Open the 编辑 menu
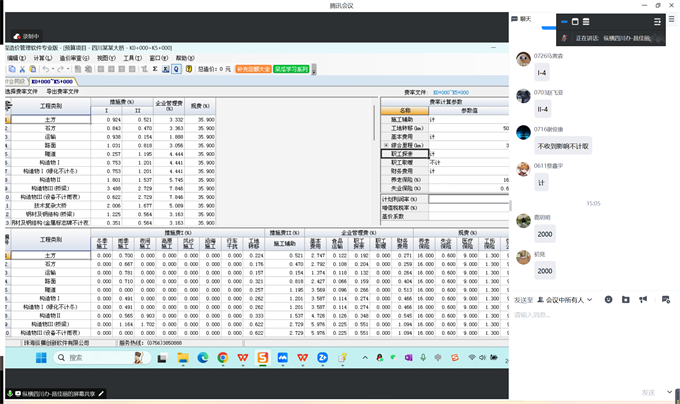Screen dimensions: 680x404 pyautogui.click(x=16, y=58)
